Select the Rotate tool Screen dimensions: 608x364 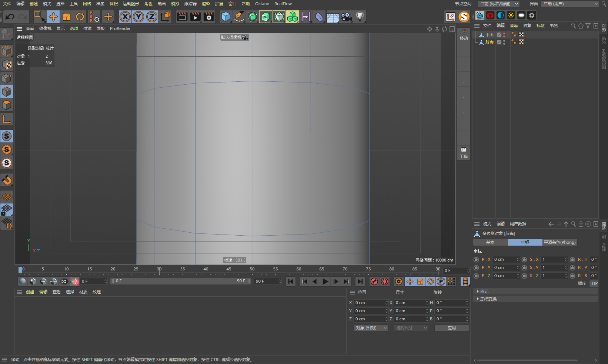click(80, 17)
